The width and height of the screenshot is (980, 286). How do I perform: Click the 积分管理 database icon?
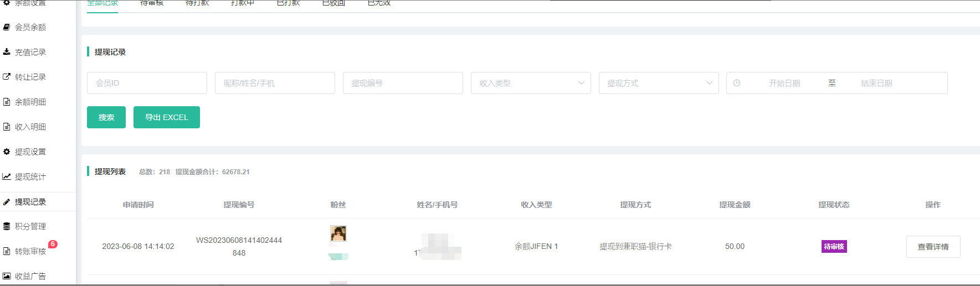(7, 226)
